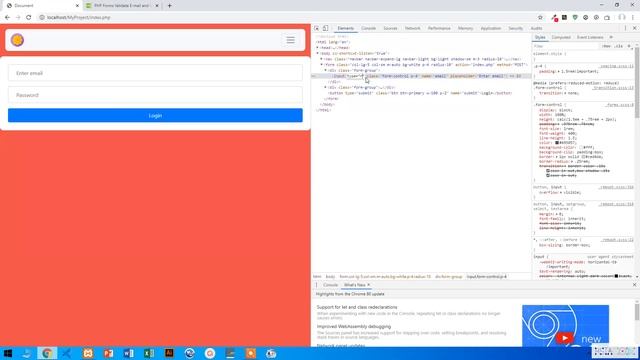The width and height of the screenshot is (640, 360).
Task: Open Adobe Illustrator from the taskbar
Action: click(169, 353)
